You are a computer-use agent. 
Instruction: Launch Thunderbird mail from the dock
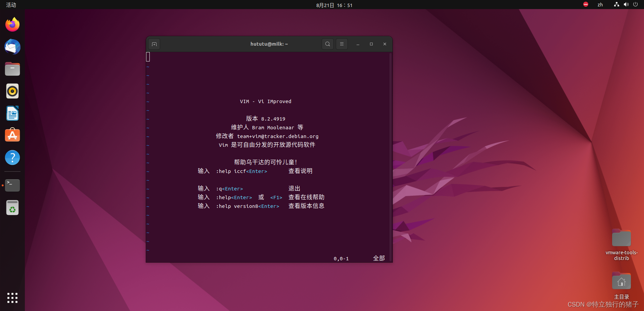[12, 47]
